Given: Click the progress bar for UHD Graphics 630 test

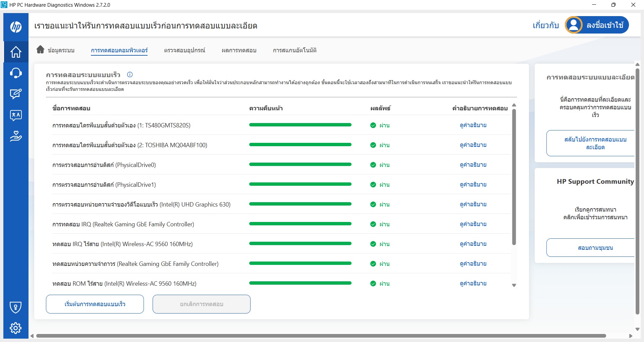Looking at the screenshot, I should 300,204.
